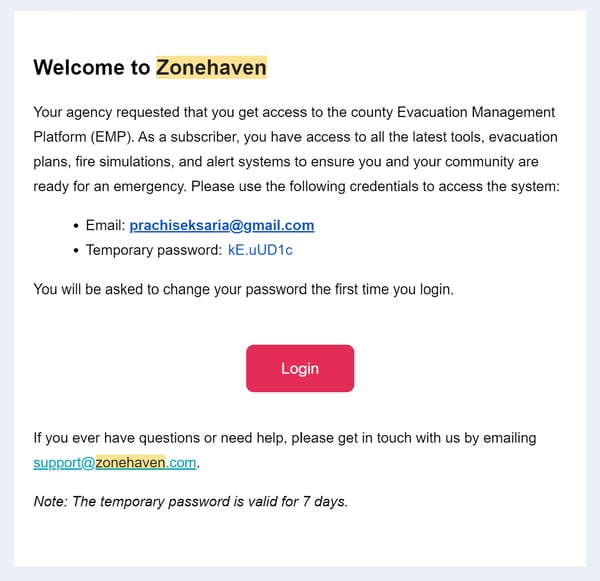Click the bullet before Email
This screenshot has height=581, width=600.
(76, 226)
